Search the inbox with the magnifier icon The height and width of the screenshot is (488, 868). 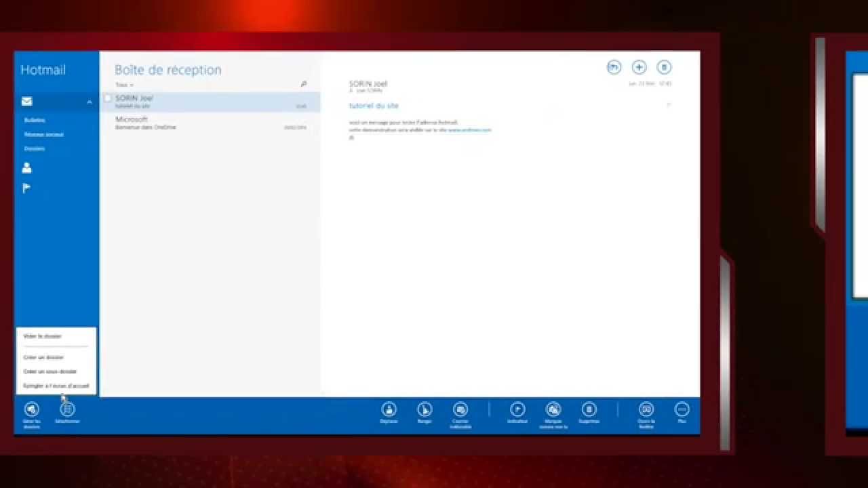coord(303,84)
